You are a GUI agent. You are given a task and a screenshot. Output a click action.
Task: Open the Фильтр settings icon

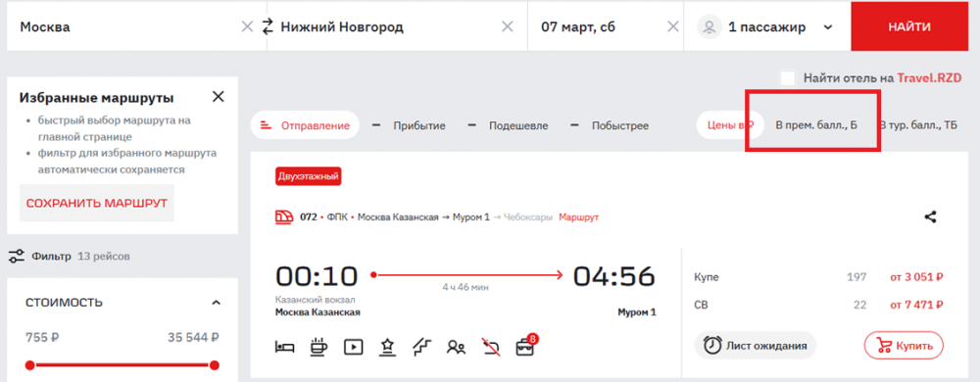[17, 256]
